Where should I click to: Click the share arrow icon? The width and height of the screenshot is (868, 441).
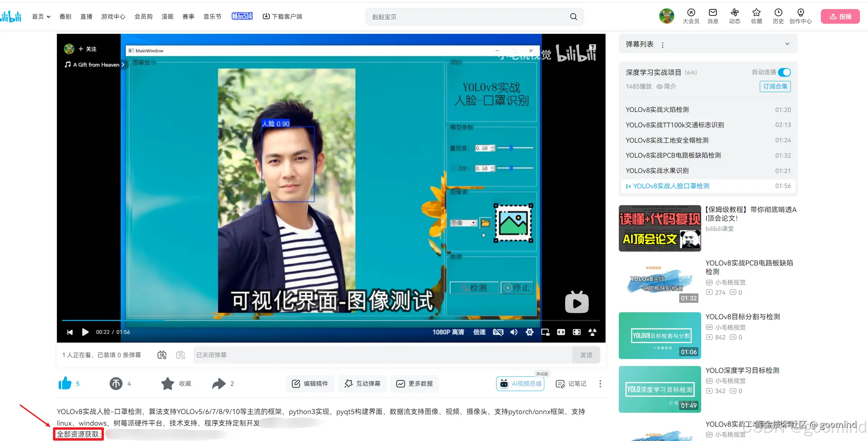[x=219, y=383]
